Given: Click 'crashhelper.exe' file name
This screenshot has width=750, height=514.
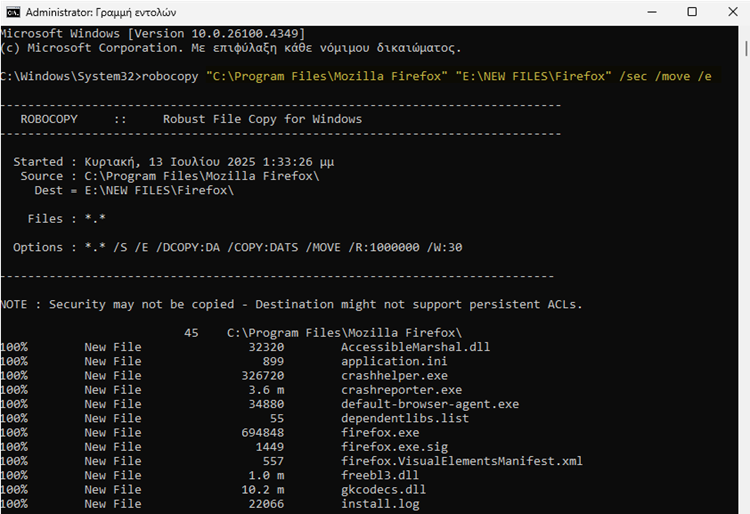Looking at the screenshot, I should [394, 376].
